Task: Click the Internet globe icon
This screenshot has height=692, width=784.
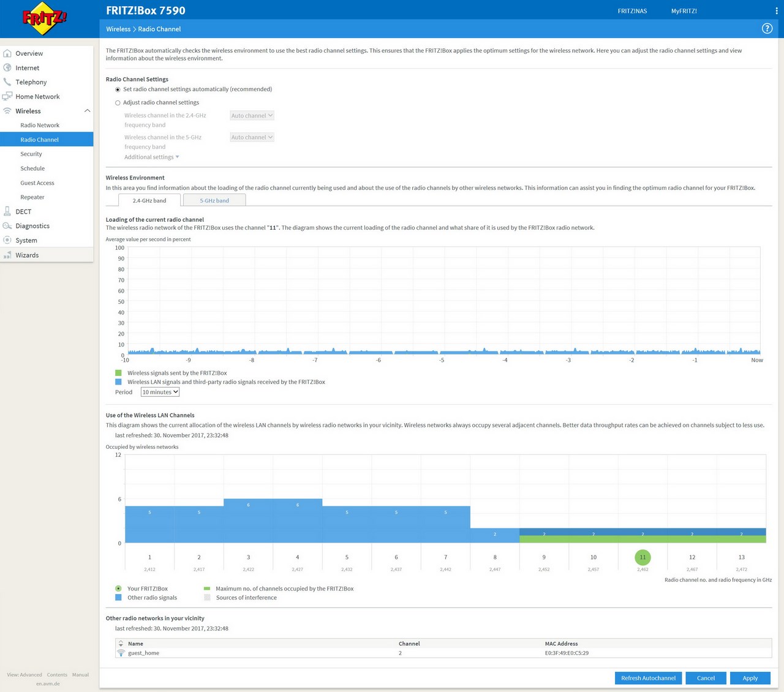Action: tap(7, 67)
